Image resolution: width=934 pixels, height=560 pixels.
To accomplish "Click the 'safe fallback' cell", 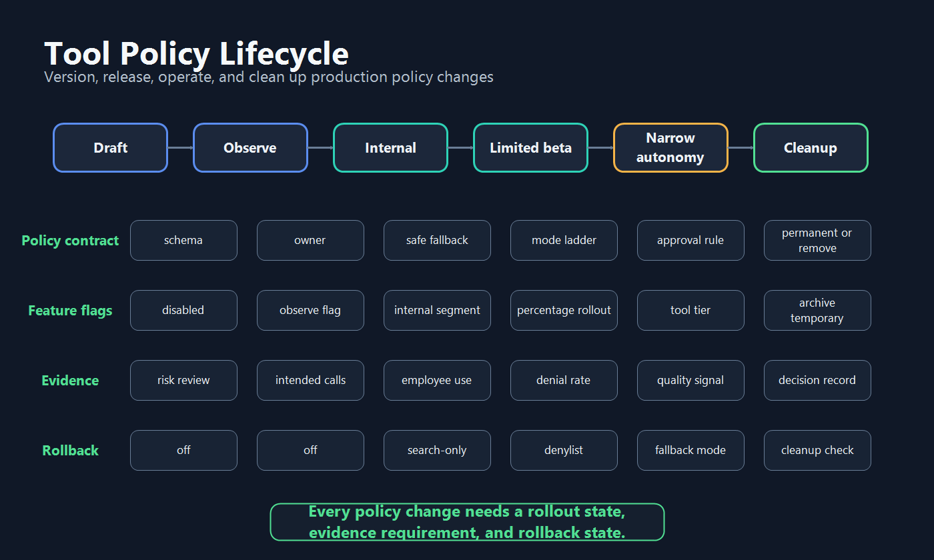I will tap(437, 241).
